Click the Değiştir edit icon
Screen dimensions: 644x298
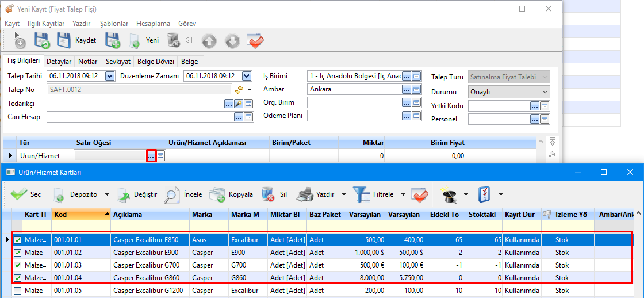[x=137, y=194]
